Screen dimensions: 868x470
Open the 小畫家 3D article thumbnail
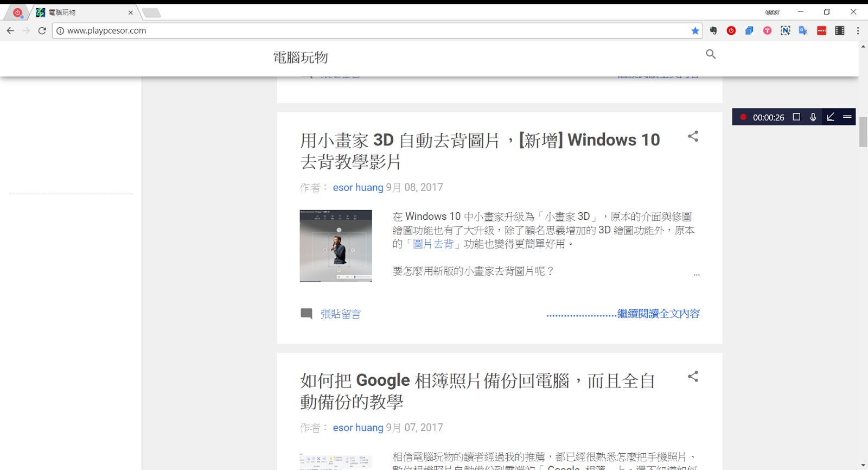coord(336,246)
